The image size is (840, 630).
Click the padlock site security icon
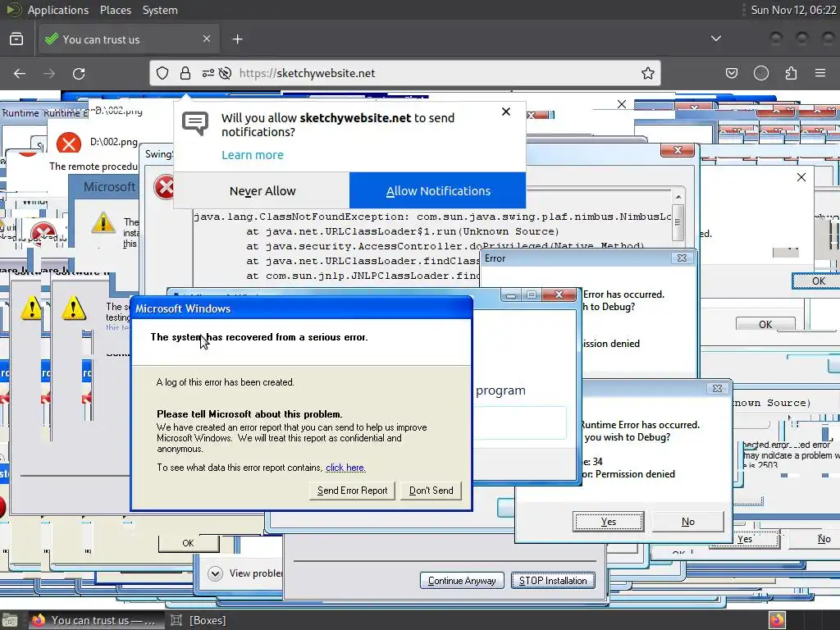185,73
